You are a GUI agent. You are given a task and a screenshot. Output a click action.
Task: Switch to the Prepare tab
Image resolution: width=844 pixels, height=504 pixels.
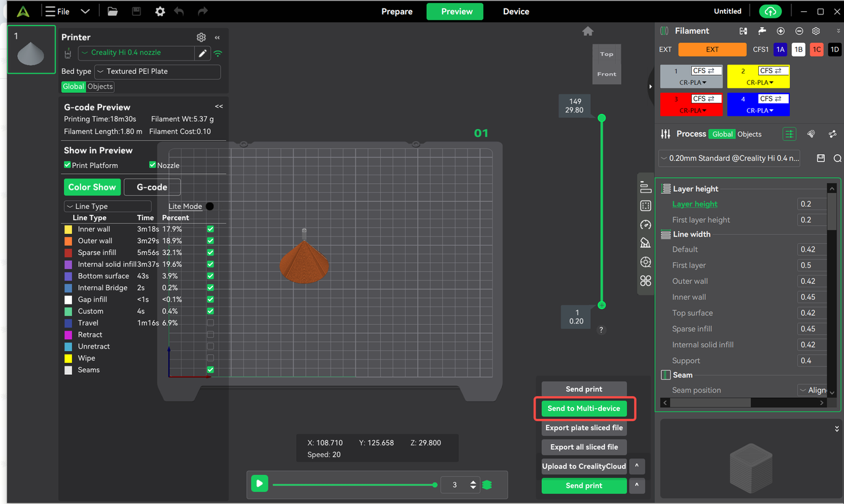(x=397, y=11)
